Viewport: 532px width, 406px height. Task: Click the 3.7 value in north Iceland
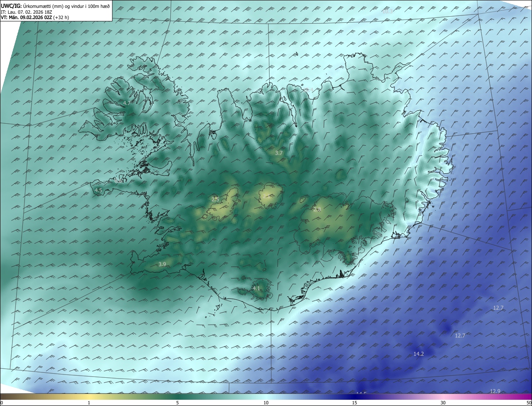pos(278,153)
